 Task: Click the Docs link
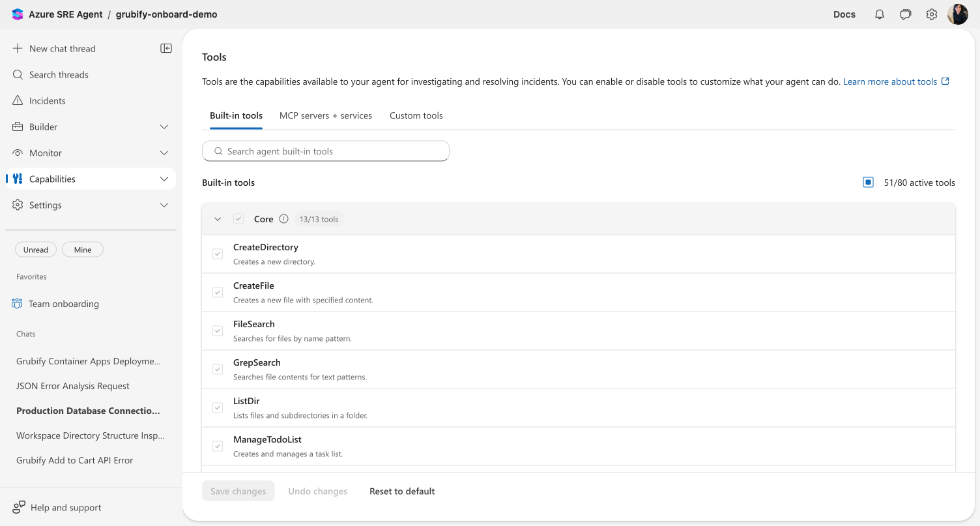(844, 14)
